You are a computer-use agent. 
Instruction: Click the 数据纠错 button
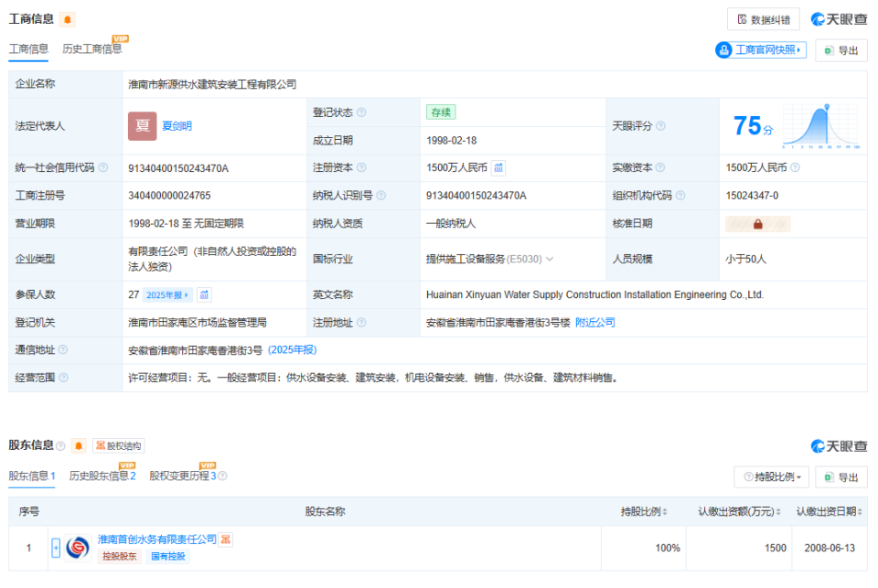763,19
